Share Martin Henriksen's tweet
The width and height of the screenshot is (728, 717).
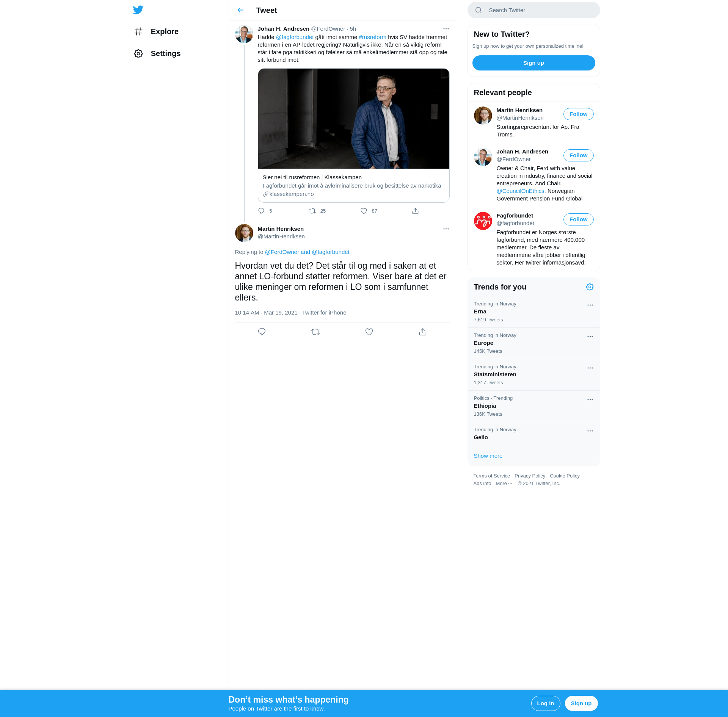click(423, 332)
